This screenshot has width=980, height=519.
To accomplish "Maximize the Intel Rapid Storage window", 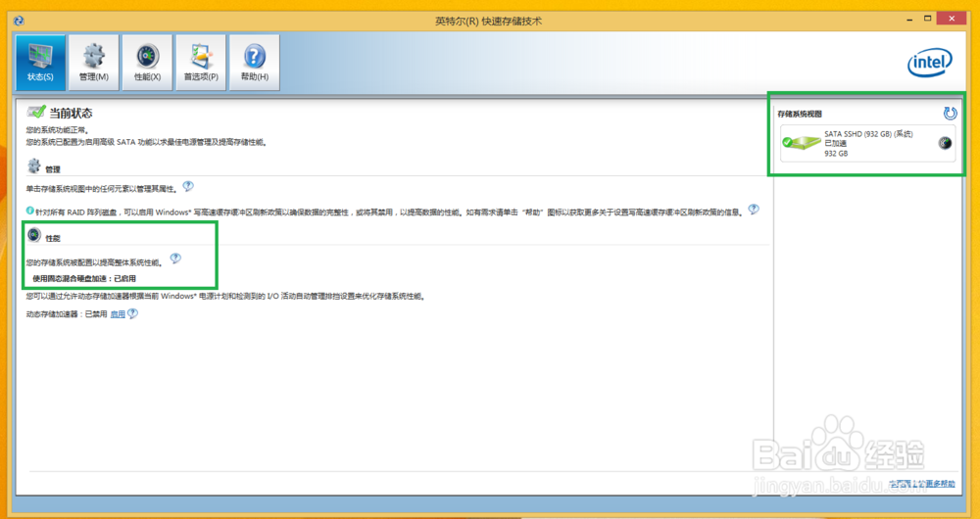I will coord(927,20).
